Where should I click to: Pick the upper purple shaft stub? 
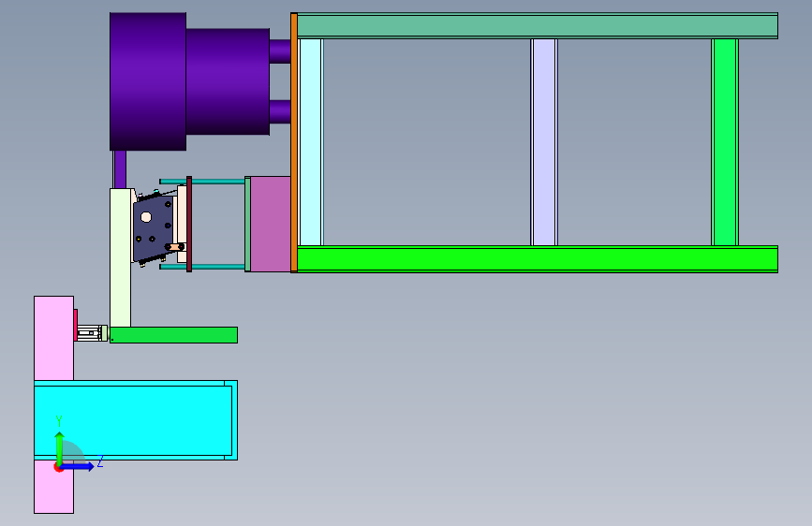280,51
